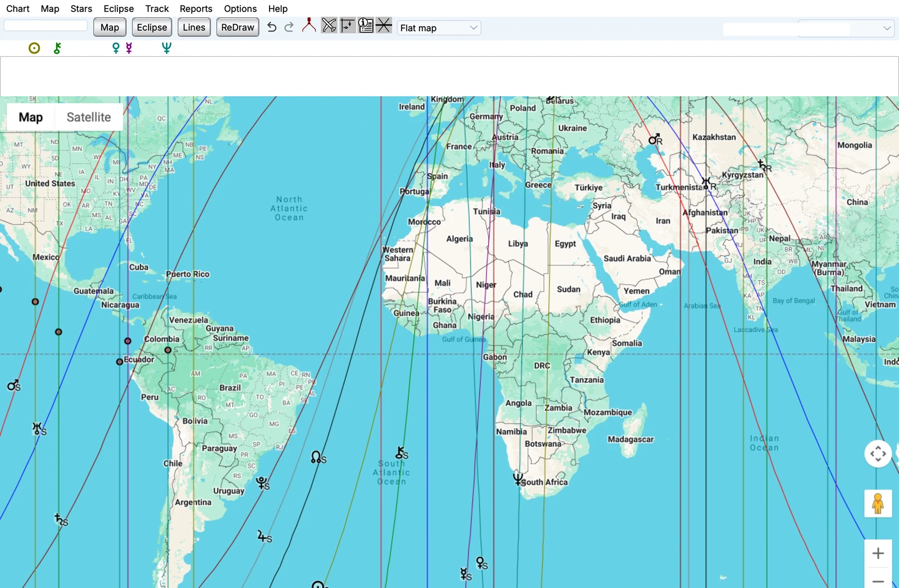
Task: Switch map type to Satellite
Action: [89, 117]
